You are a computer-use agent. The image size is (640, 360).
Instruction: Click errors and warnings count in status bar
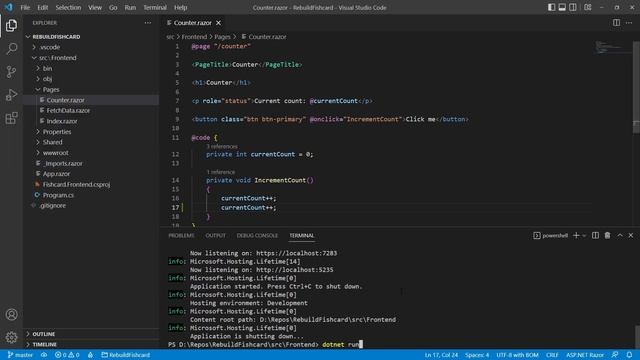pyautogui.click(x=67, y=355)
